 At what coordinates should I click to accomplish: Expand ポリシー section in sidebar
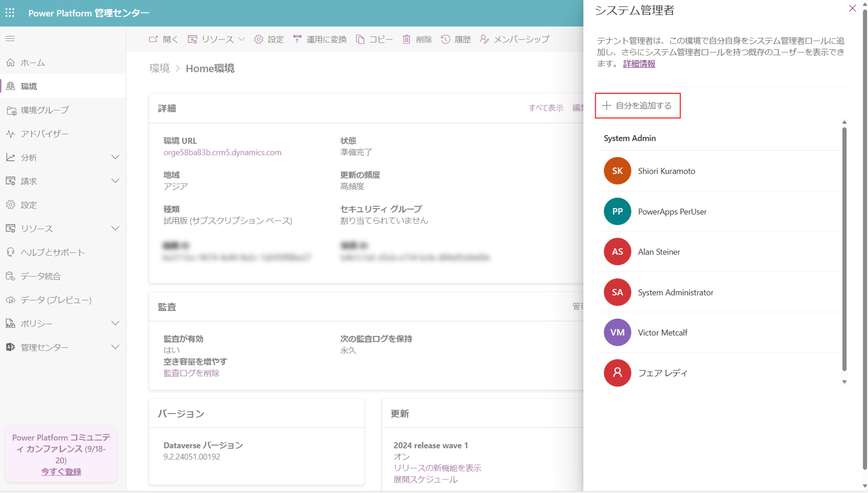click(x=115, y=323)
